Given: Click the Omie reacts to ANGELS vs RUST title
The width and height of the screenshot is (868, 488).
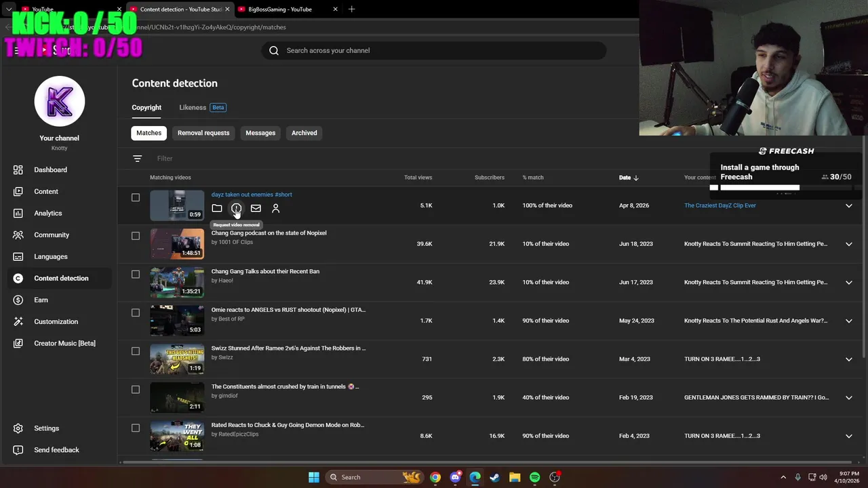Looking at the screenshot, I should [288, 310].
